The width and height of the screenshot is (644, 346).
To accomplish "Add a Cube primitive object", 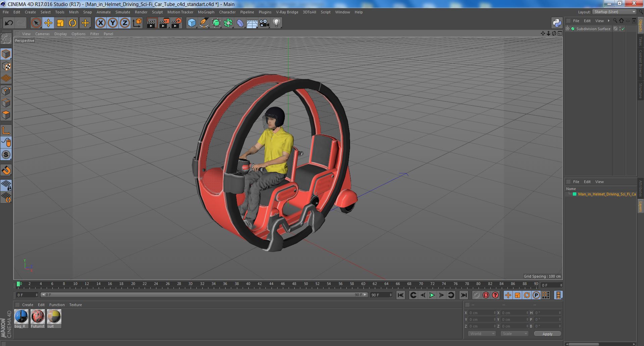I will coord(192,23).
